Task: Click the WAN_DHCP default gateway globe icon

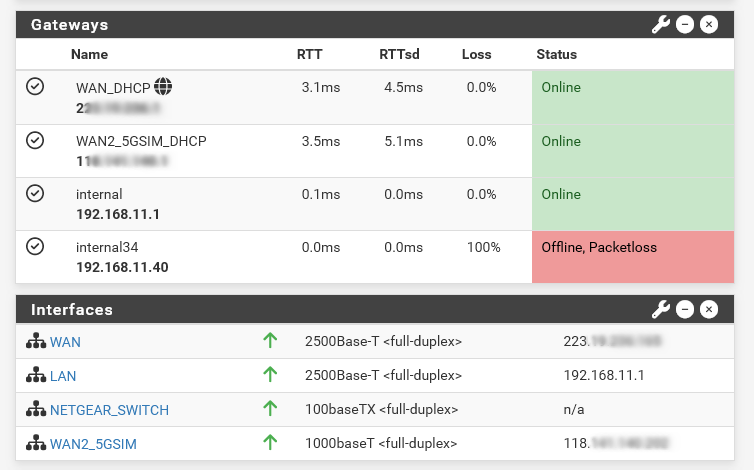Action: tap(164, 87)
